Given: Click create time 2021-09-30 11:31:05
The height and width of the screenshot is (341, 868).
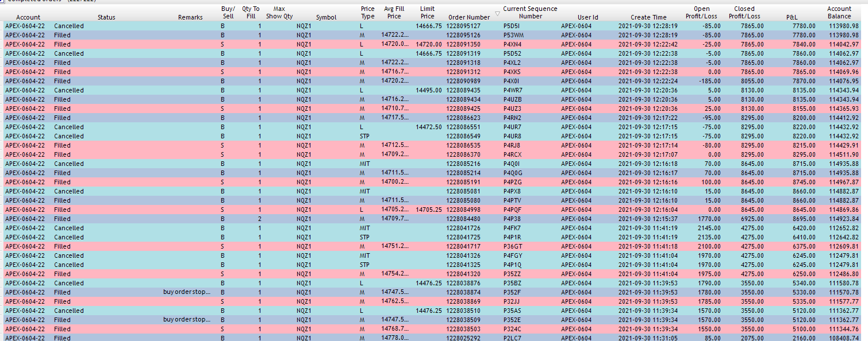Looking at the screenshot, I should coord(648,338).
